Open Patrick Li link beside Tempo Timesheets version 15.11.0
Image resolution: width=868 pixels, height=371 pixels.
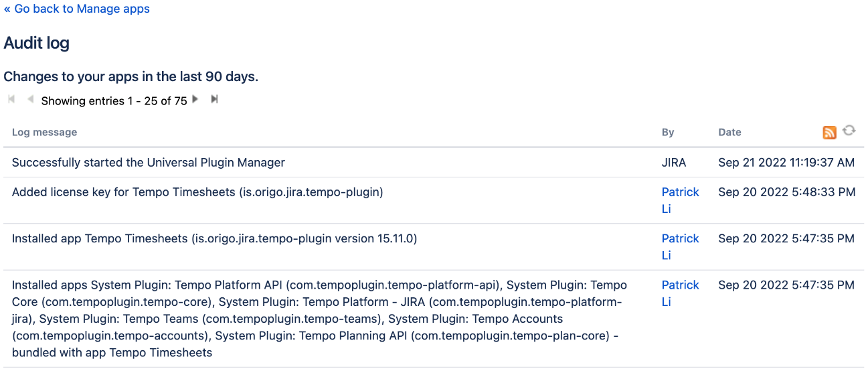(x=680, y=246)
